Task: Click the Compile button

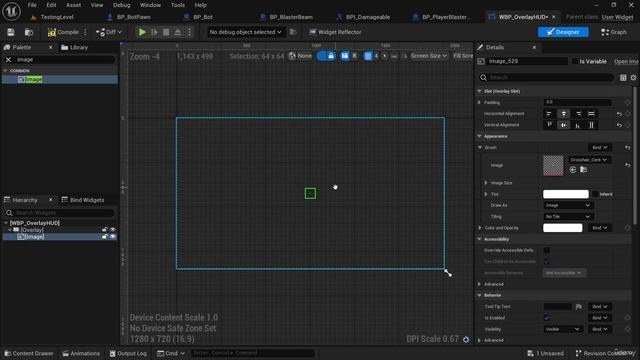Action: pyautogui.click(x=63, y=32)
